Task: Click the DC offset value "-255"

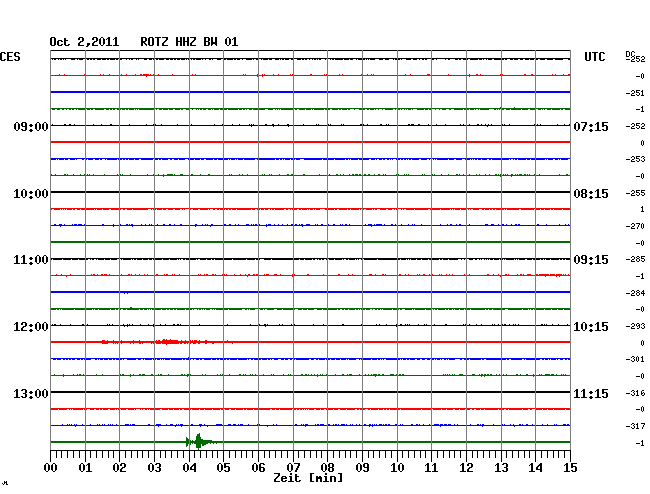Action: pos(635,193)
